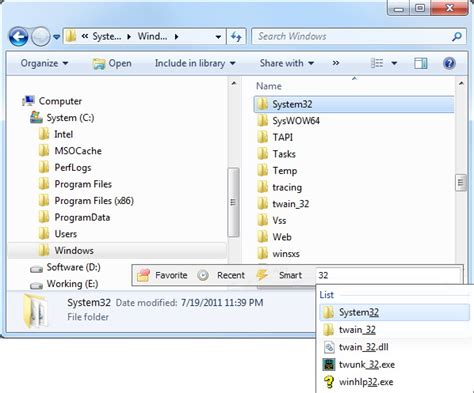This screenshot has width=474, height=393.
Task: Select Software (D:) drive in tree
Action: pyautogui.click(x=65, y=267)
